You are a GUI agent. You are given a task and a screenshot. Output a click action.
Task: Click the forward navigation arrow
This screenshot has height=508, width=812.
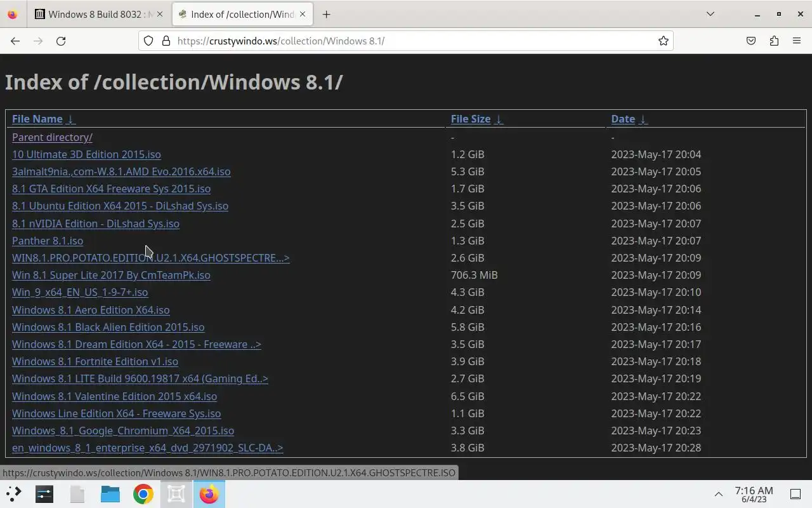(38, 41)
